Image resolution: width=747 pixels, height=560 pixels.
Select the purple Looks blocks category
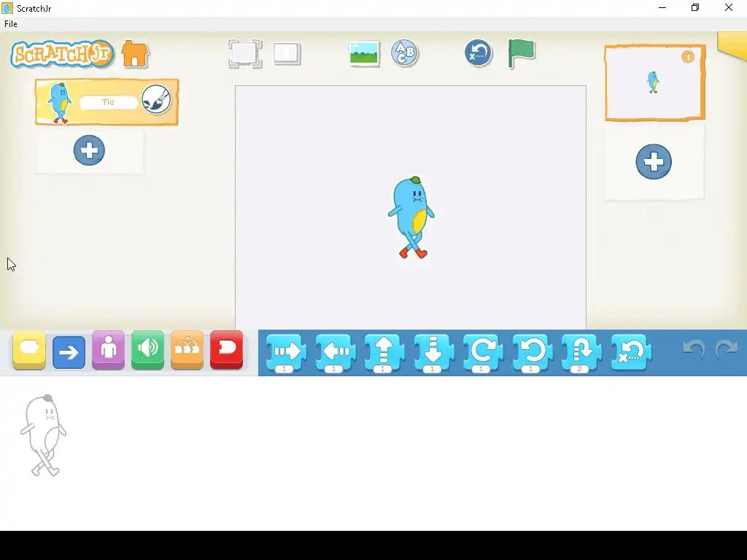pos(108,350)
